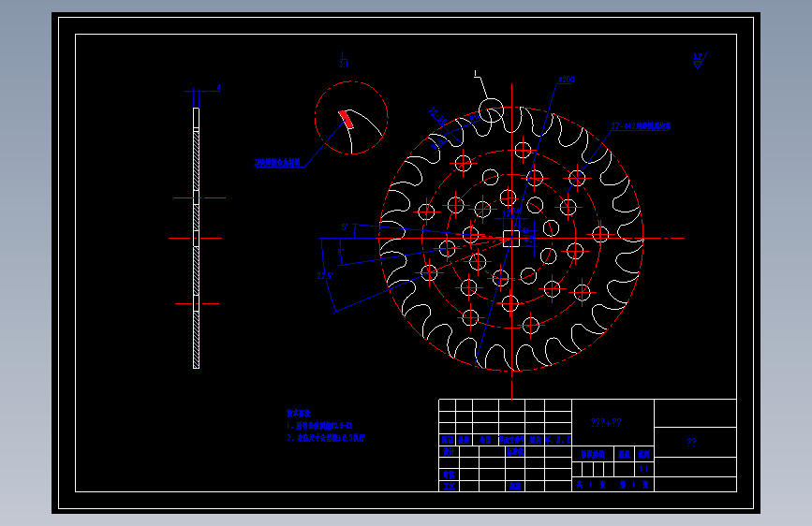The image size is (812, 526).
Task: Select technical requirement line 1 text
Action: (x=319, y=426)
